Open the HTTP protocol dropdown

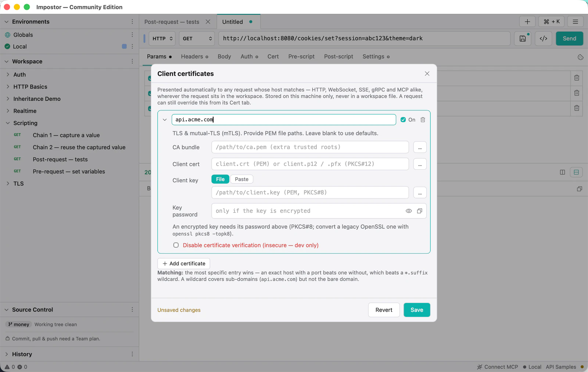pos(162,39)
